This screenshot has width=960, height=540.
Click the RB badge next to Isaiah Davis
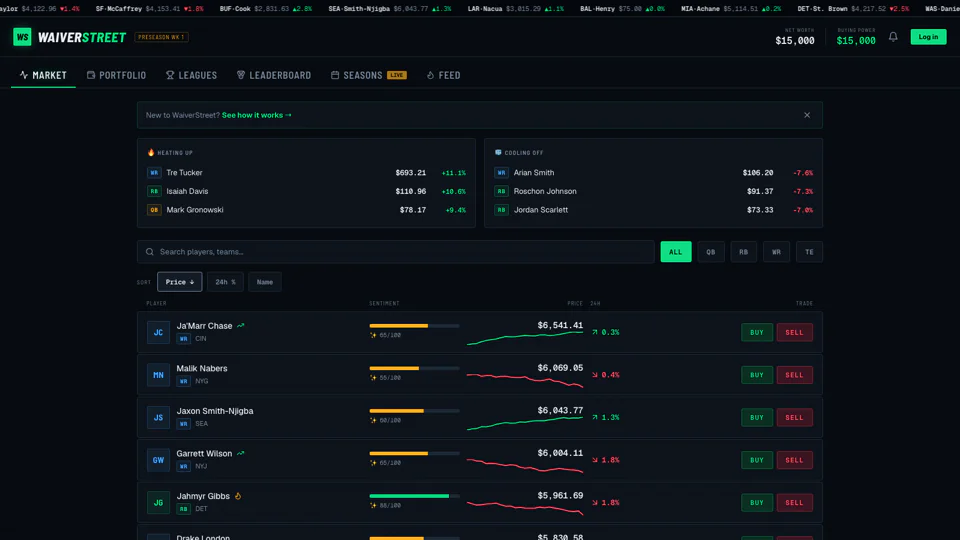pos(154,191)
